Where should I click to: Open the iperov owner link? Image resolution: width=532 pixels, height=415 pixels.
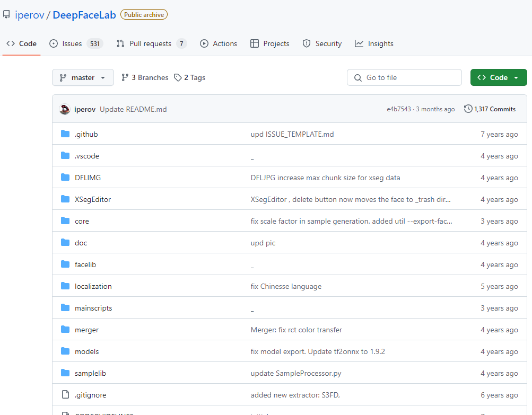click(30, 15)
